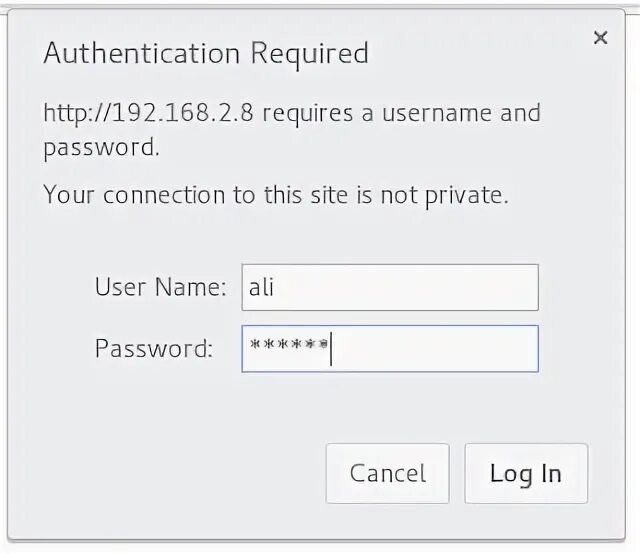Click the word "Authentication" in the heading
This screenshot has width=640, height=554.
[142, 53]
